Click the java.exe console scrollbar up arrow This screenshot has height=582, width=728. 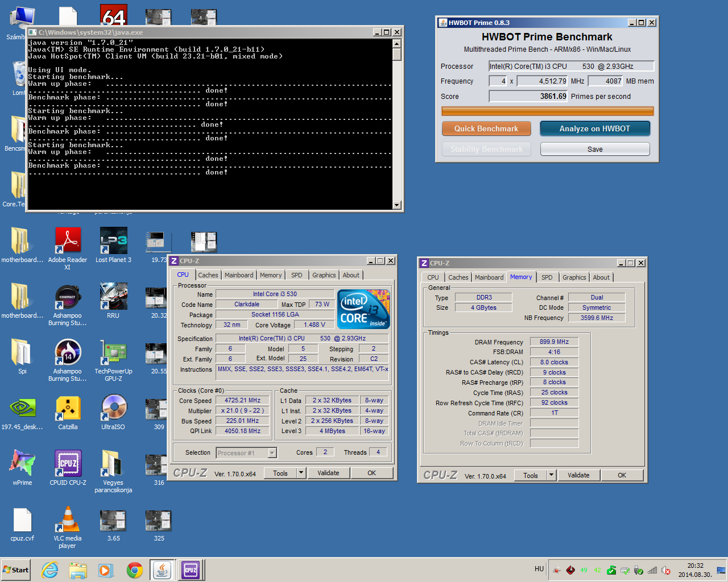pos(397,43)
